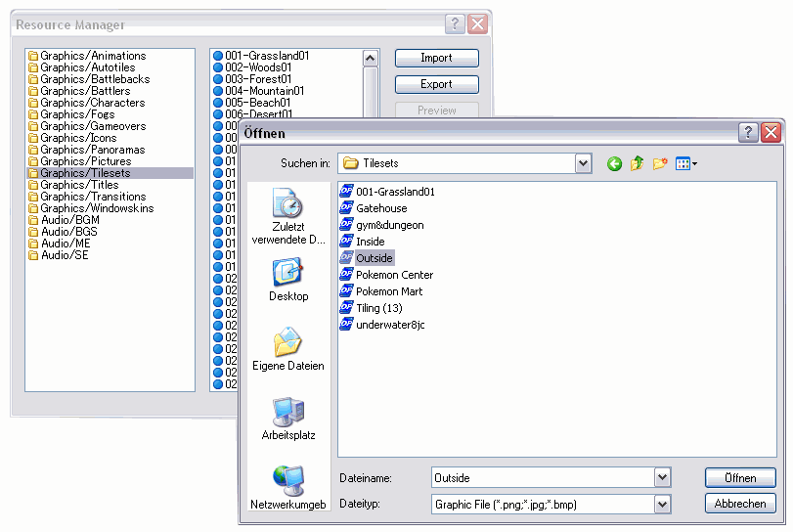This screenshot has width=793, height=532.
Task: Open Netzwerkumgebung location
Action: click(288, 488)
